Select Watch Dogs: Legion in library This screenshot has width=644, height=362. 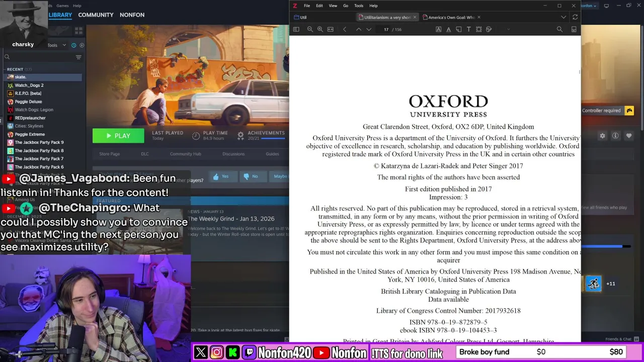(x=43, y=110)
